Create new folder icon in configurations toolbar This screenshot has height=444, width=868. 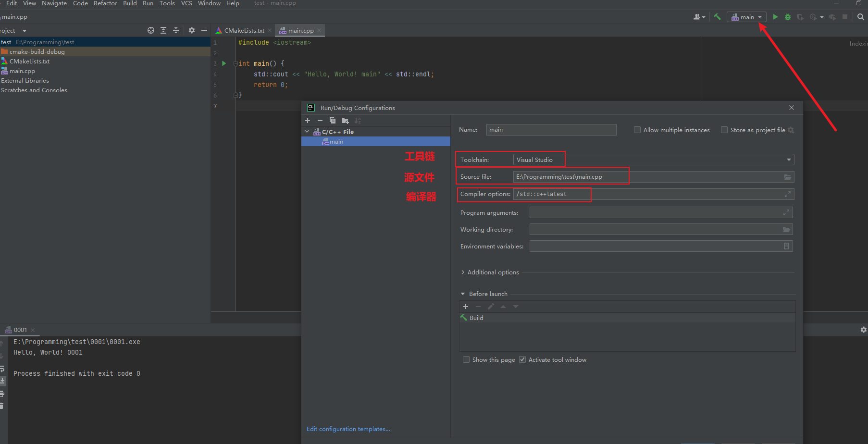pyautogui.click(x=345, y=121)
